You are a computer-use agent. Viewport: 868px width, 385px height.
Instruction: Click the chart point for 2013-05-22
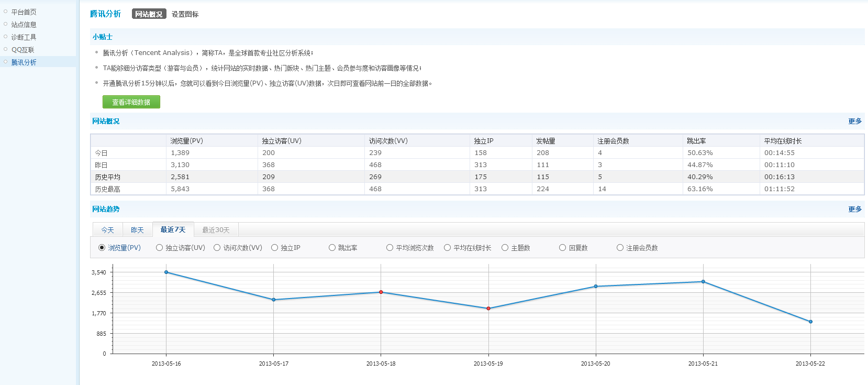[x=810, y=322]
